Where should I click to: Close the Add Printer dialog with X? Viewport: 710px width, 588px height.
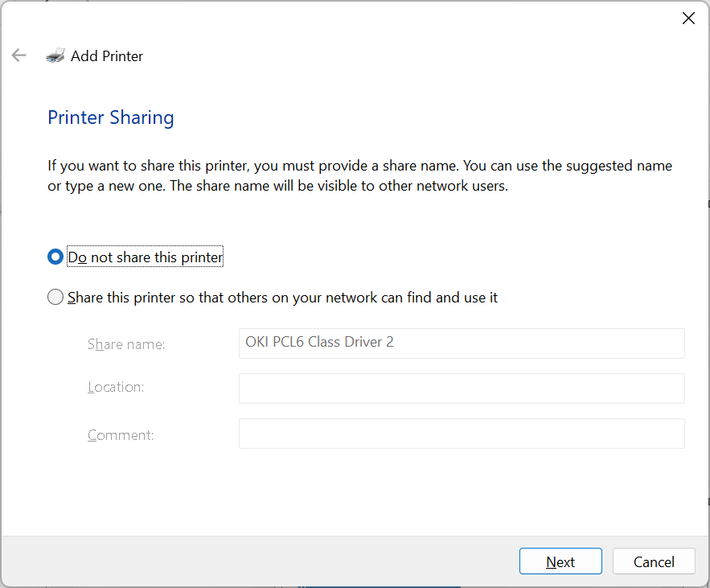[x=688, y=19]
